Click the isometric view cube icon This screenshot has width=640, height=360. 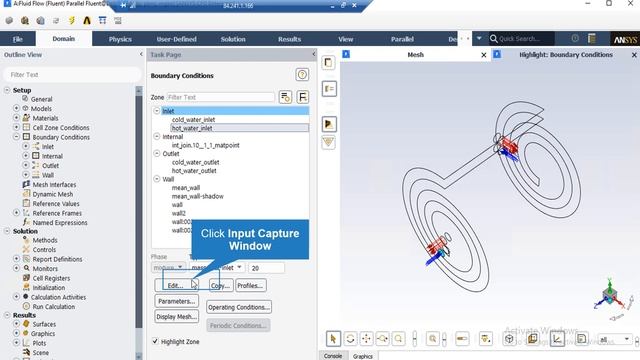[509, 338]
